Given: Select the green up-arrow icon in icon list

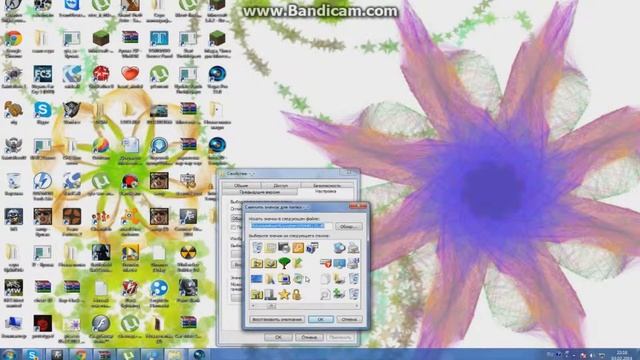Looking at the screenshot, I should click(x=298, y=263).
